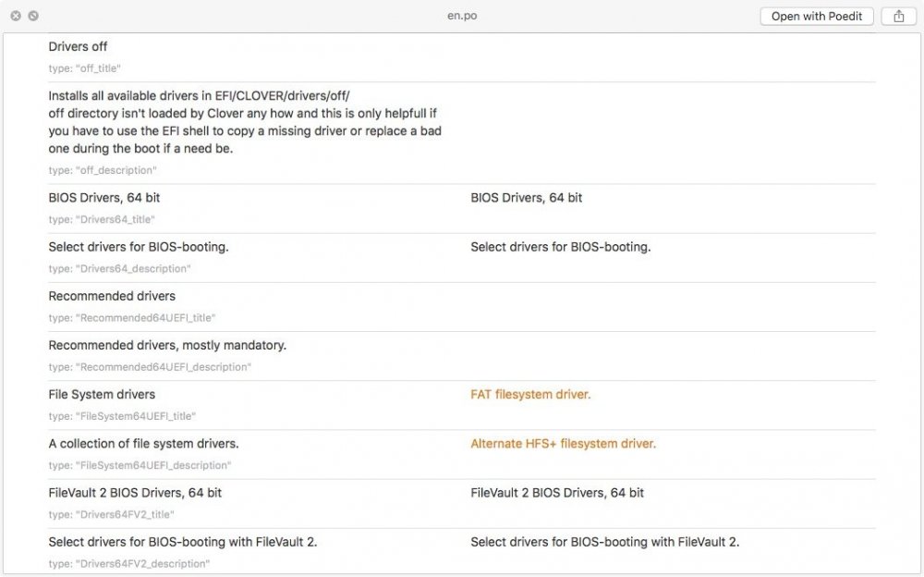
Task: Select the type "Drivers64_description" comment
Action: 119,269
